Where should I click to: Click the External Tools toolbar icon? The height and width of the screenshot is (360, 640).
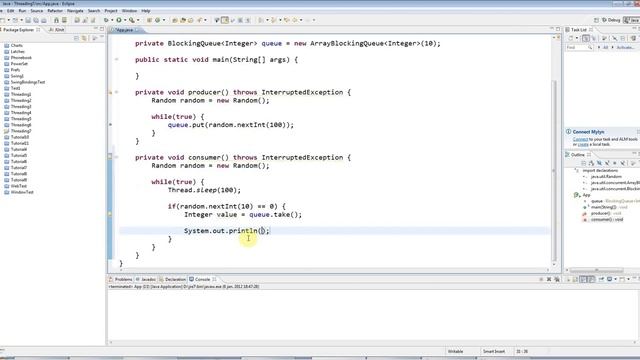pos(131,20)
